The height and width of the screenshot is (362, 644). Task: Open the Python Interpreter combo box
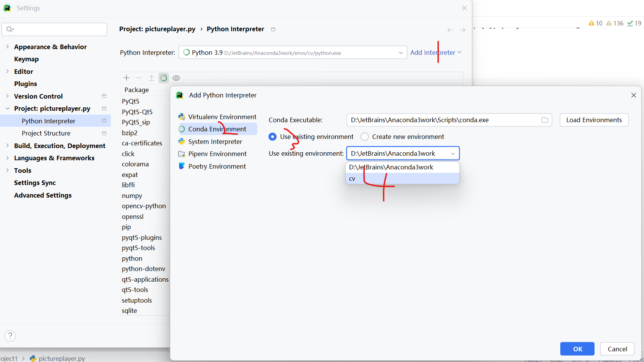(293, 53)
